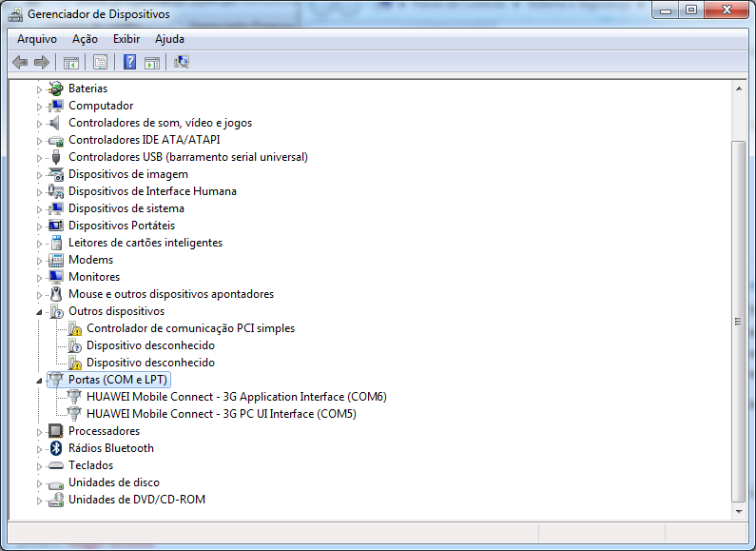The height and width of the screenshot is (551, 756).
Task: Select Controladores USB (barramento serial universal)
Action: point(188,157)
